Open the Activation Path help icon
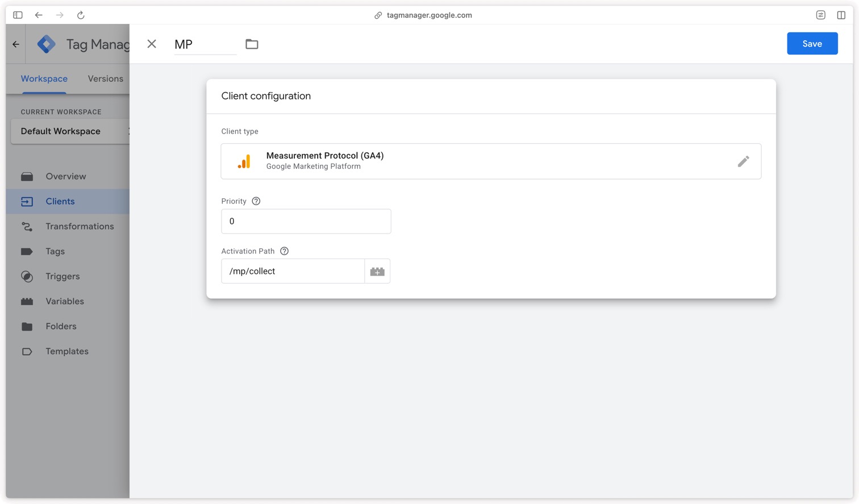Image resolution: width=859 pixels, height=504 pixels. [285, 251]
